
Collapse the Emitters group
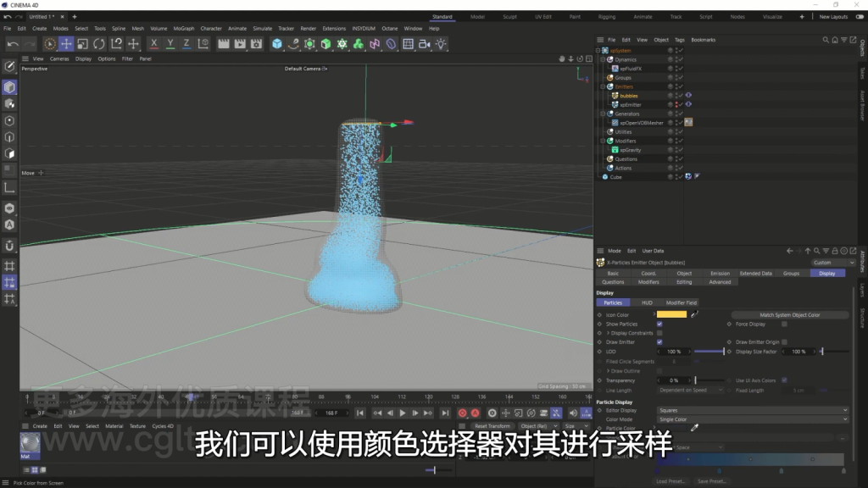click(603, 87)
